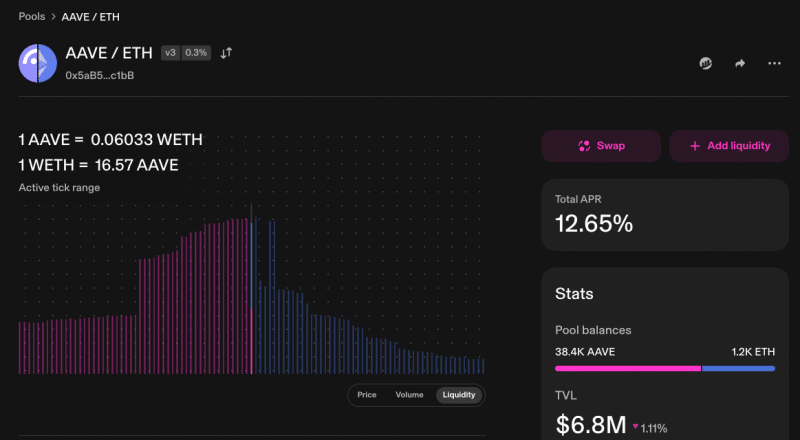Open the pool explorer chart icon
Viewport: 800px width, 440px height.
[x=706, y=63]
